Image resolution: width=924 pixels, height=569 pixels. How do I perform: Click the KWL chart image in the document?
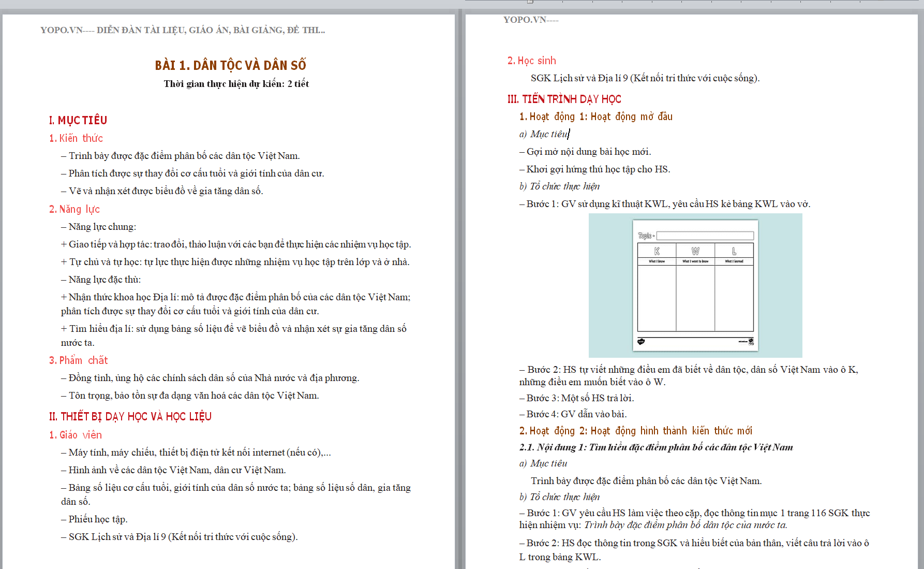(695, 285)
